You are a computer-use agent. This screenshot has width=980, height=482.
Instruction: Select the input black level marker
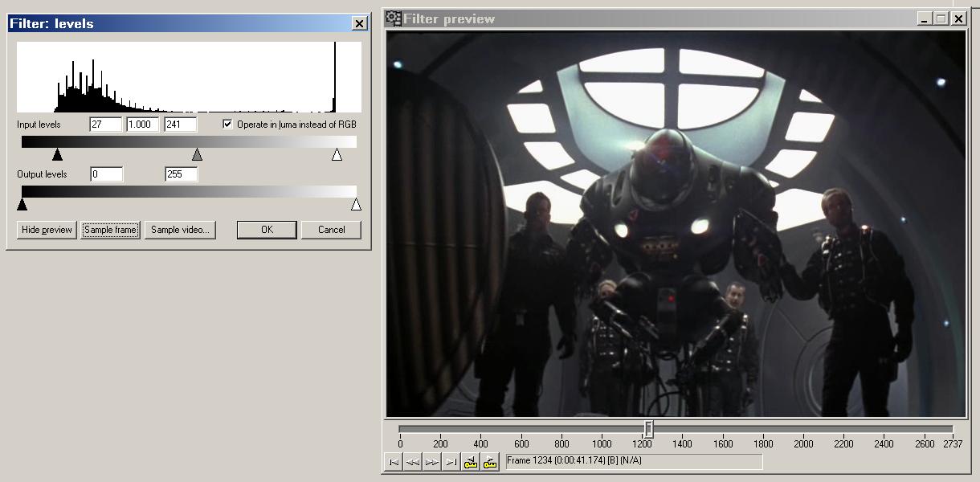[x=57, y=154]
